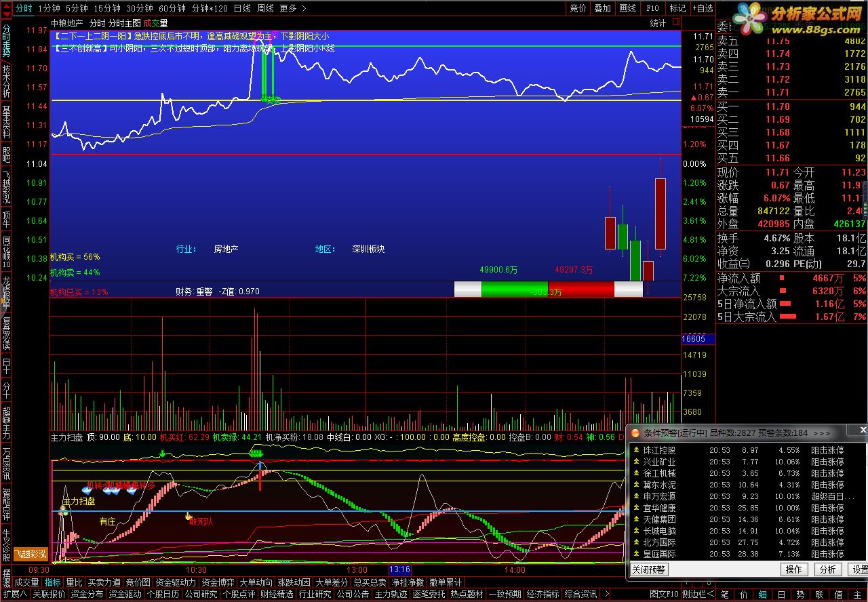Select the 成交量 indicator tab

[x=27, y=582]
